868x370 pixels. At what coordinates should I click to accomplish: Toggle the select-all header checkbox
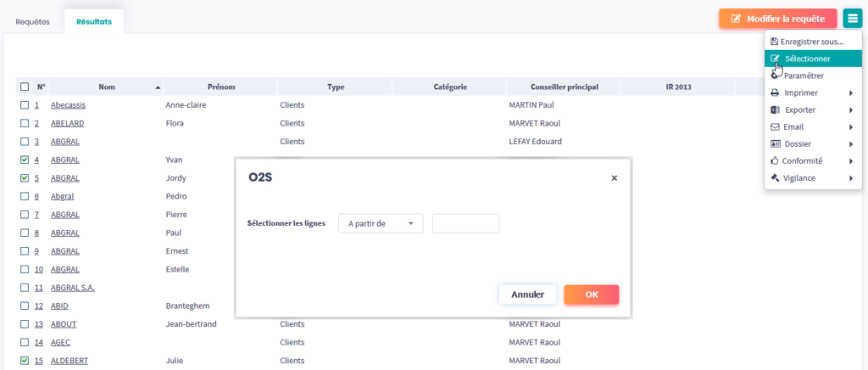(25, 87)
